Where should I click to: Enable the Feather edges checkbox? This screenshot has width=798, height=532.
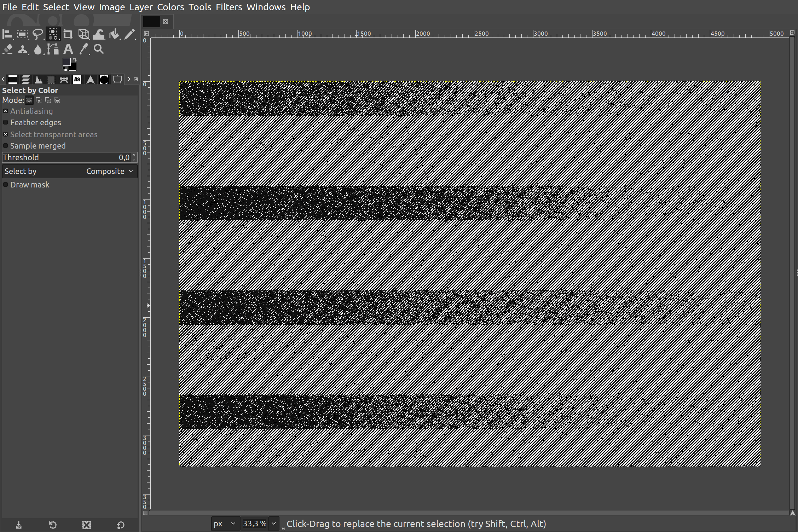pyautogui.click(x=6, y=122)
